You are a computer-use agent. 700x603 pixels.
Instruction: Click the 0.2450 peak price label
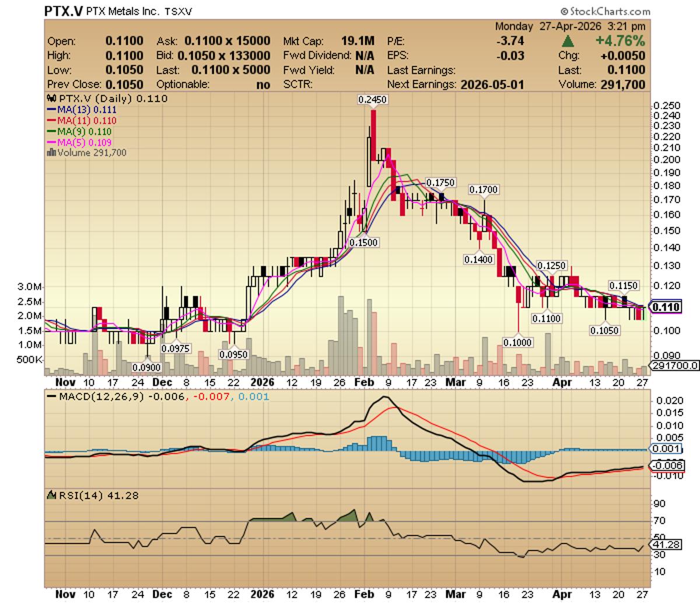pyautogui.click(x=373, y=100)
